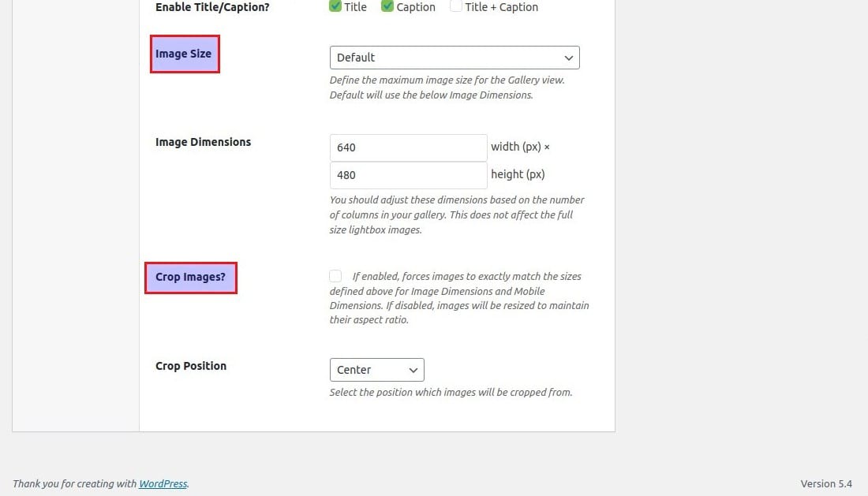This screenshot has width=868, height=496.
Task: Click the highlighted Image Size label
Action: tap(184, 54)
